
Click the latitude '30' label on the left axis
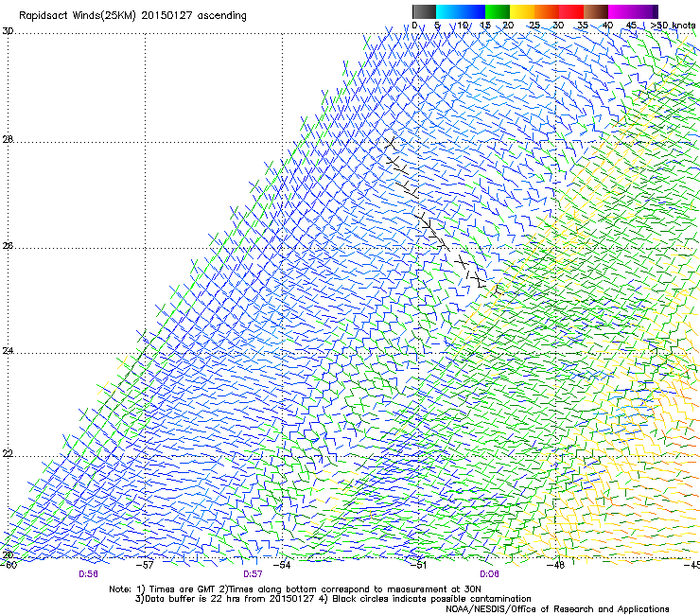pos(8,31)
